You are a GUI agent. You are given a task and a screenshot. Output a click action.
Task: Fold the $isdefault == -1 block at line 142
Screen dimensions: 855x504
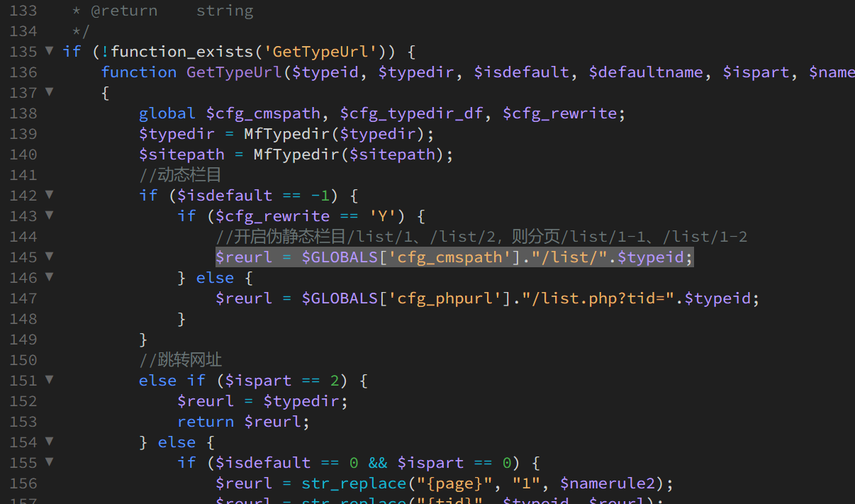[49, 194]
